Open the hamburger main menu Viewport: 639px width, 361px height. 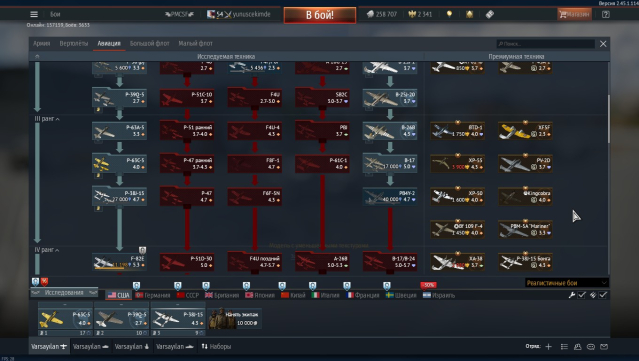coord(34,14)
